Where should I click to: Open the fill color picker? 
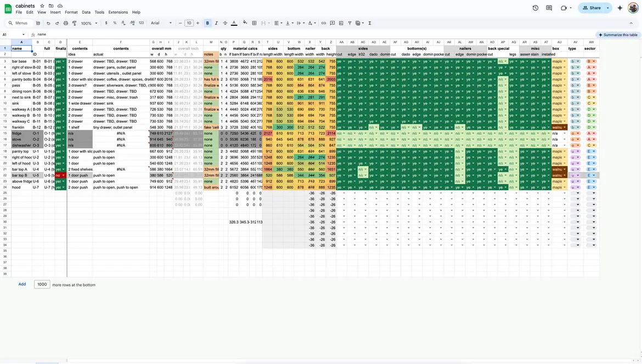pyautogui.click(x=245, y=23)
